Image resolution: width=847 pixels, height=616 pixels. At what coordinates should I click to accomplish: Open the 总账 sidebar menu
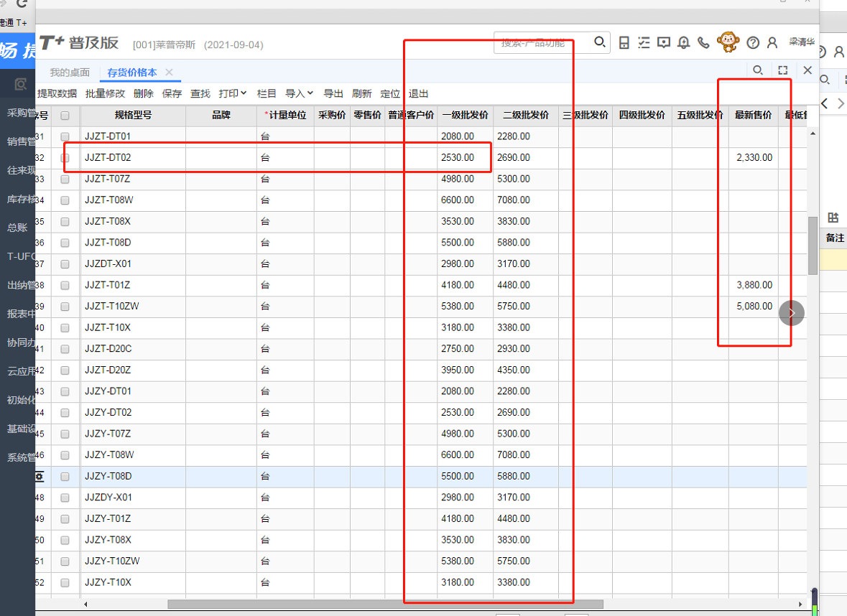(x=17, y=228)
